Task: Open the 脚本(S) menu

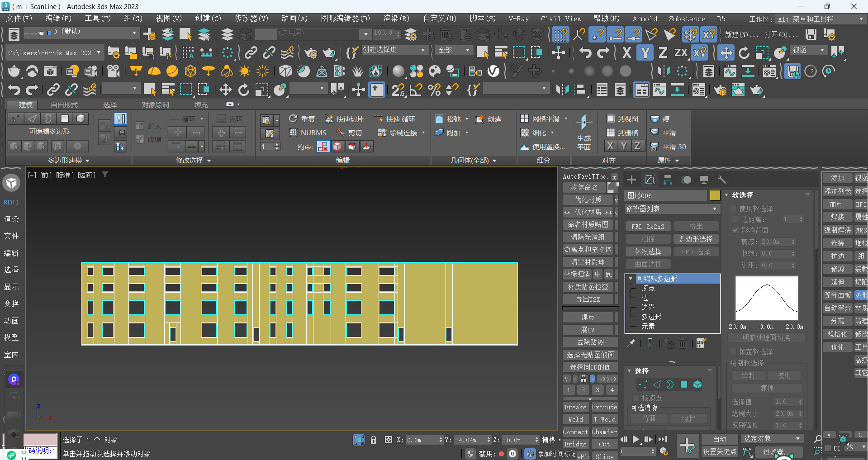Action: 483,19
